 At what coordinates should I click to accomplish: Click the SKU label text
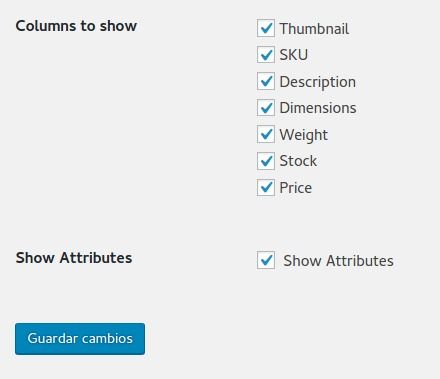tap(294, 55)
